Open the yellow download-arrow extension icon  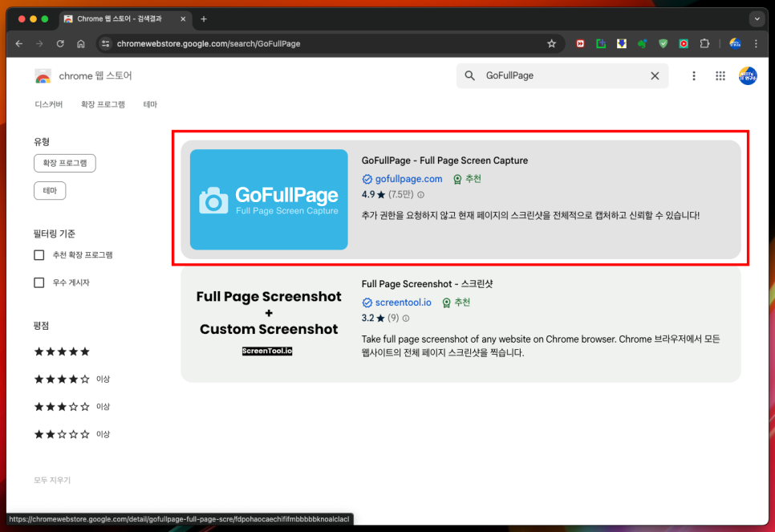coord(622,44)
